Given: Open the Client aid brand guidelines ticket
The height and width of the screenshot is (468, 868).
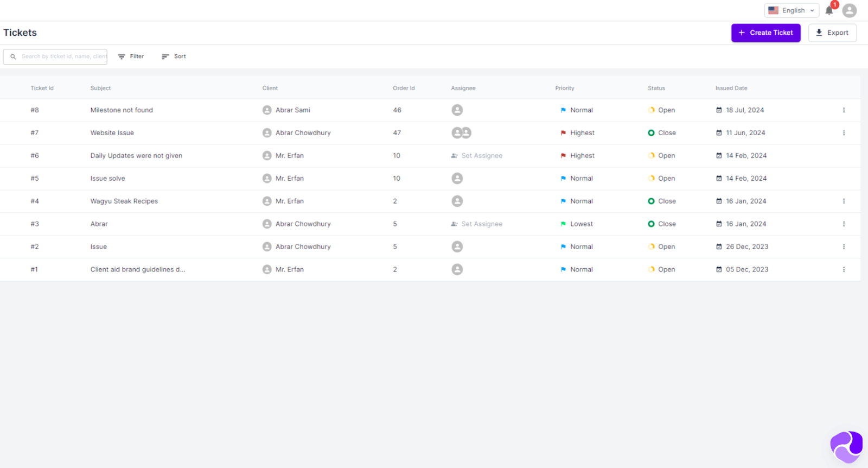Looking at the screenshot, I should coord(138,270).
